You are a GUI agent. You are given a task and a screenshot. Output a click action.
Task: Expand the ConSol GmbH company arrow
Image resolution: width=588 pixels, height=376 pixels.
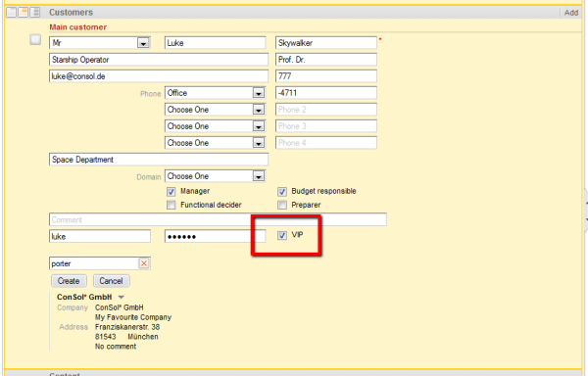(122, 297)
